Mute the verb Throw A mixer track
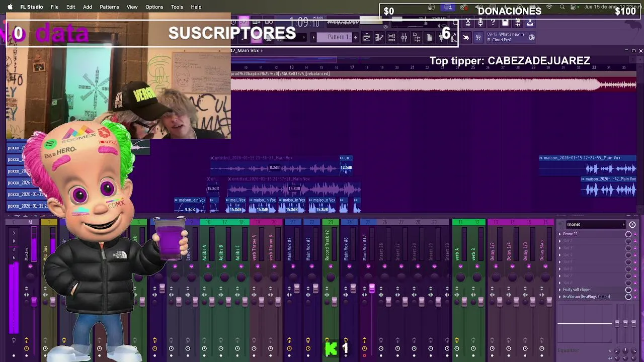The width and height of the screenshot is (644, 362). coord(258,266)
